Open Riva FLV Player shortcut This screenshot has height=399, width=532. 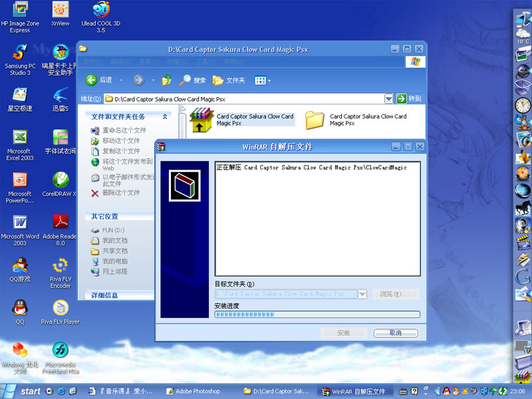(61, 312)
